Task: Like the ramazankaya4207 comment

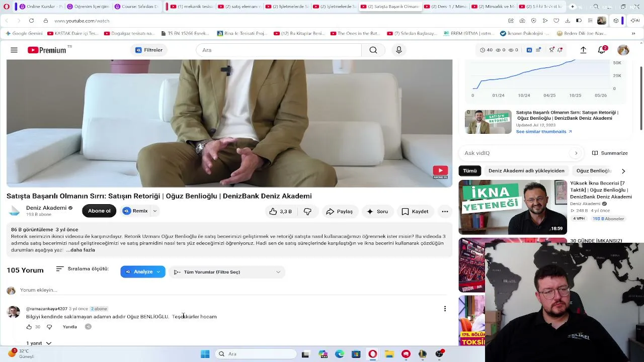Action: (29, 327)
